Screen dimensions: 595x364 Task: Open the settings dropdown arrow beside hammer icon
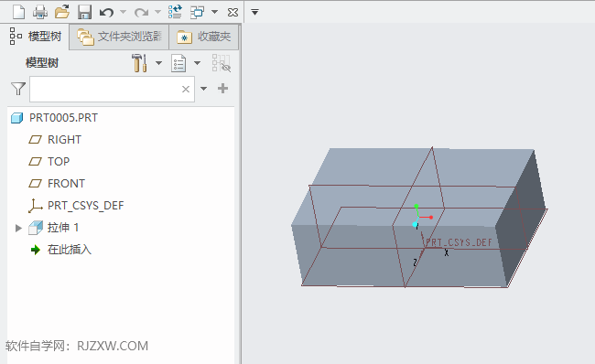point(159,63)
